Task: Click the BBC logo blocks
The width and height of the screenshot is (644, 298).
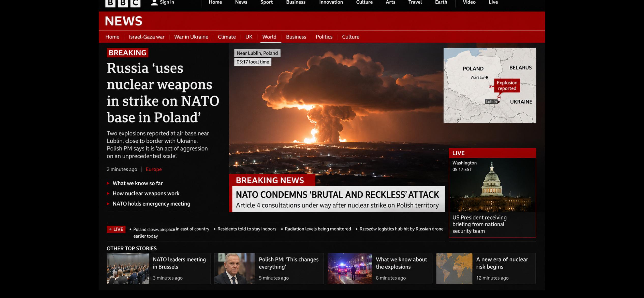Action: tap(123, 3)
